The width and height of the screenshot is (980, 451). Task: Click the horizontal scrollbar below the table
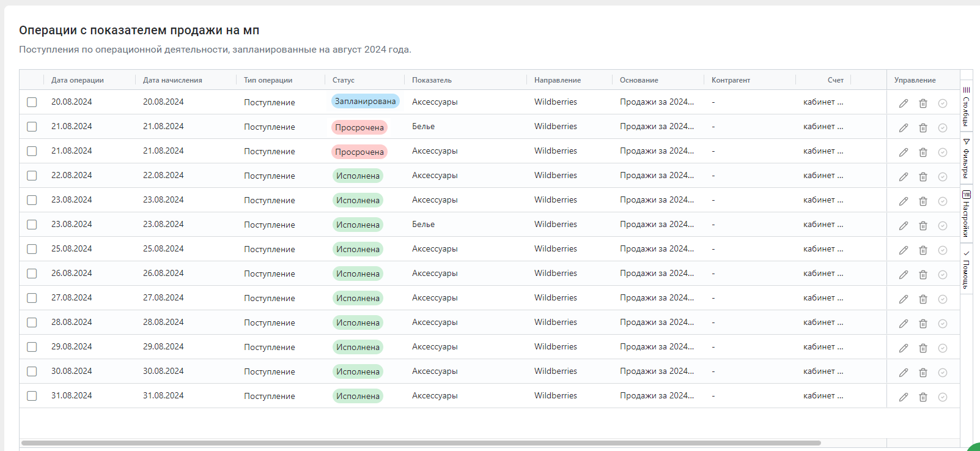coord(421,443)
